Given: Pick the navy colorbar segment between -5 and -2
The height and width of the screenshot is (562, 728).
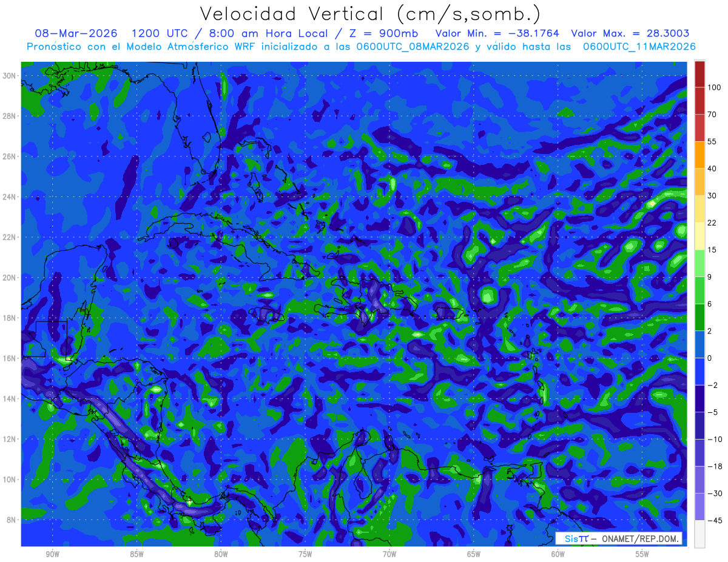Looking at the screenshot, I should coord(699,398).
